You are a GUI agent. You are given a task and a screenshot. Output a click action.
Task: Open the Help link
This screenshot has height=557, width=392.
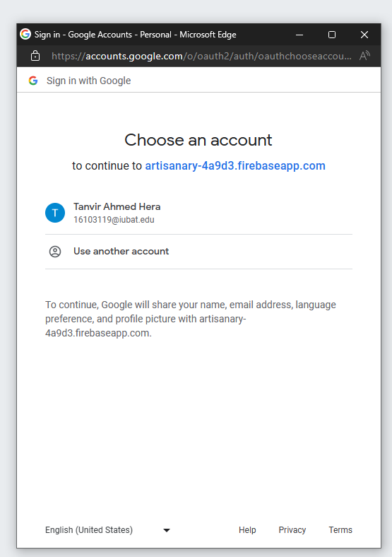point(247,530)
